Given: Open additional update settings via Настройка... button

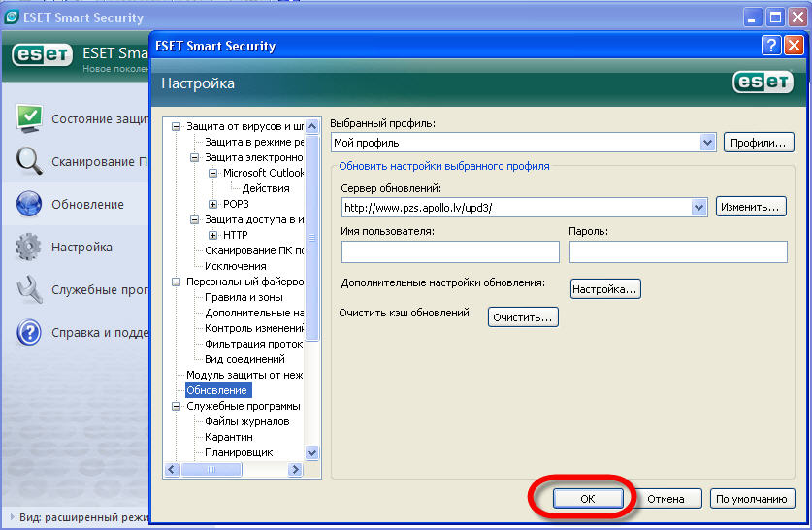Looking at the screenshot, I should tap(605, 288).
